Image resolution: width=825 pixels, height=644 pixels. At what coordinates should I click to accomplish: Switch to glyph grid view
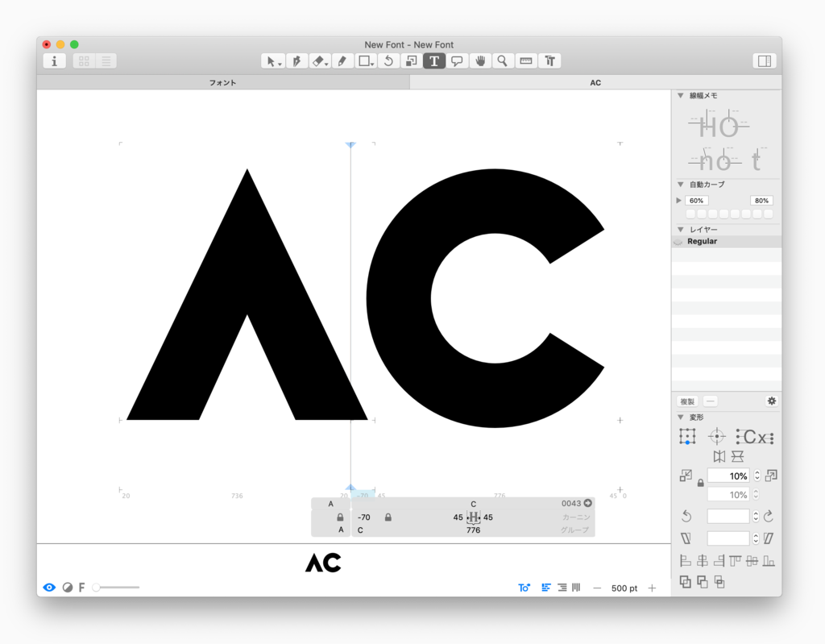coord(84,61)
